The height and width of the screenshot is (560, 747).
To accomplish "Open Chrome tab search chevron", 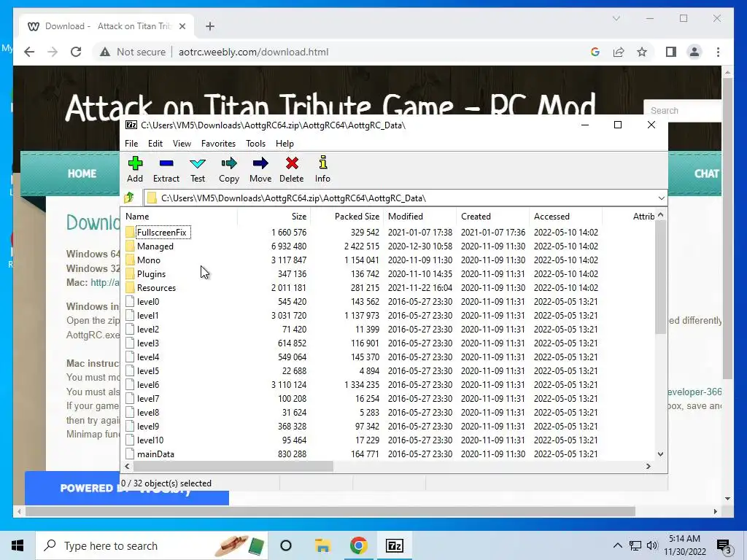I will tap(616, 18).
